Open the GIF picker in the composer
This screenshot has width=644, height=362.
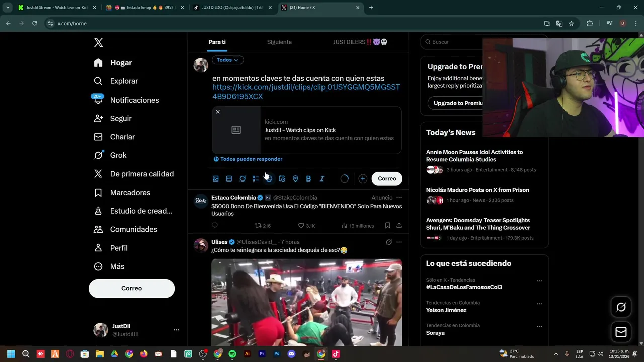tap(229, 178)
